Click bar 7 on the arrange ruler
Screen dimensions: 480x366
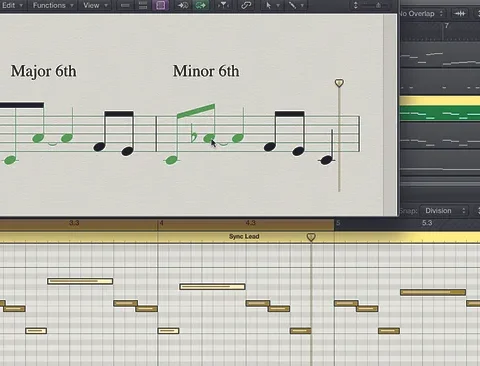pyautogui.click(x=447, y=26)
